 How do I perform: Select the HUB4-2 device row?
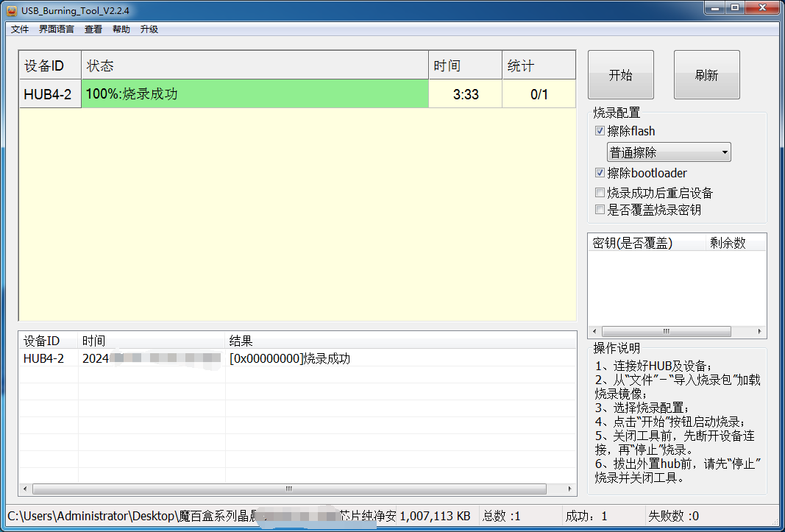coord(49,94)
